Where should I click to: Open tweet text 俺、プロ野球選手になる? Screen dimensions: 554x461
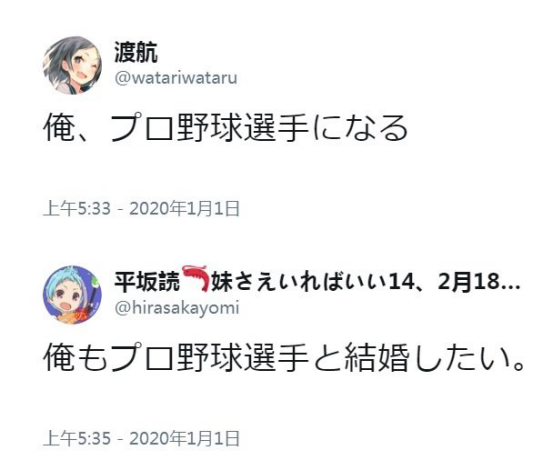[225, 128]
